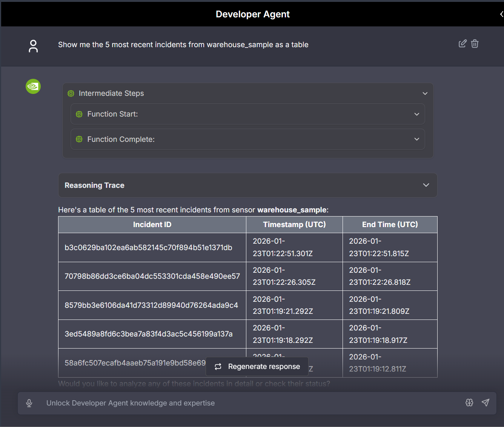Open the Reasoning Trace panel
The width and height of the screenshot is (504, 427).
[x=426, y=185]
